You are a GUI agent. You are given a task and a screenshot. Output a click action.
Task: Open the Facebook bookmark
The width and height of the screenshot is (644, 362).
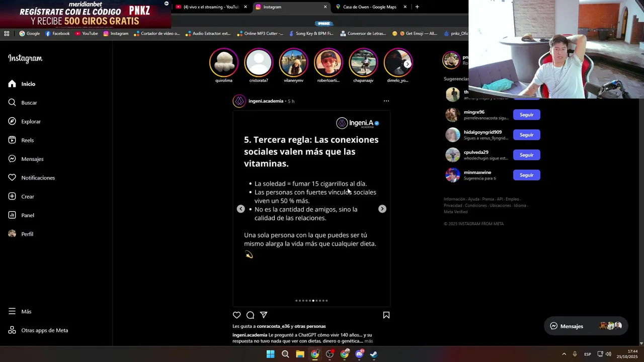click(x=57, y=34)
